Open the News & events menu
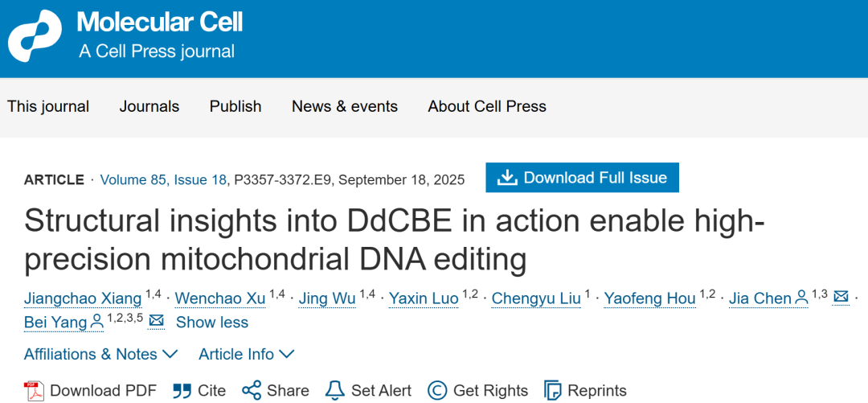The width and height of the screenshot is (868, 403). pyautogui.click(x=345, y=106)
